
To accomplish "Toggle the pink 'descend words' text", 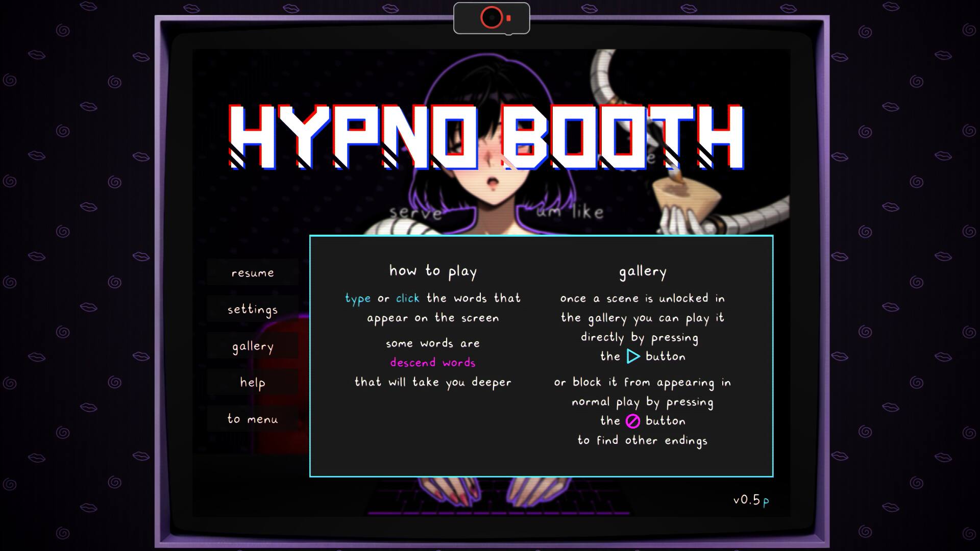I will 432,362.
